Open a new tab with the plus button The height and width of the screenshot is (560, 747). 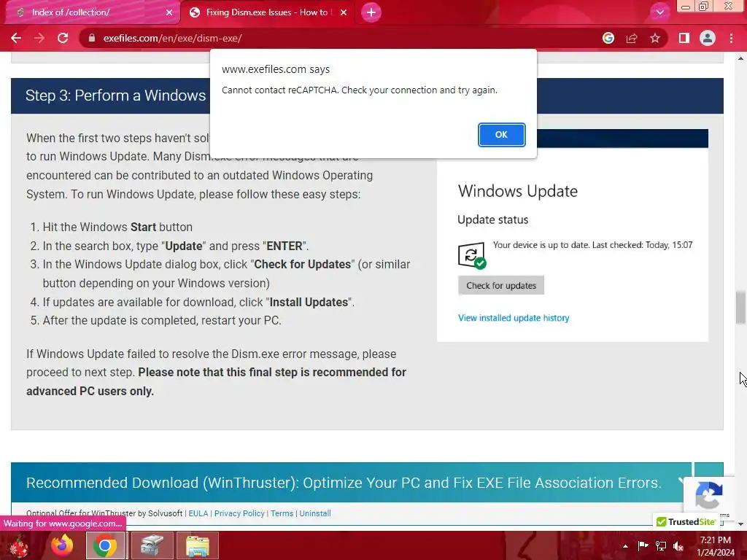[x=371, y=12]
